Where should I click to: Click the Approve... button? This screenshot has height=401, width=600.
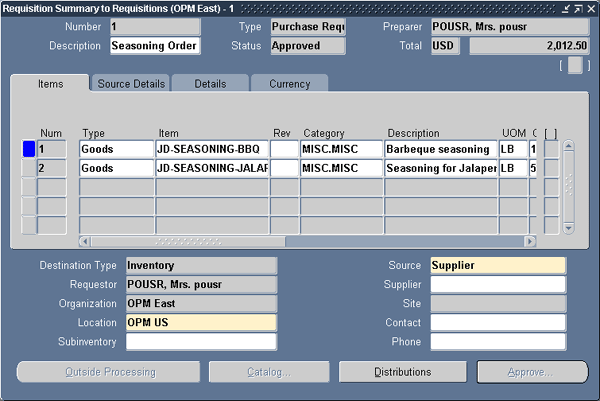(532, 372)
